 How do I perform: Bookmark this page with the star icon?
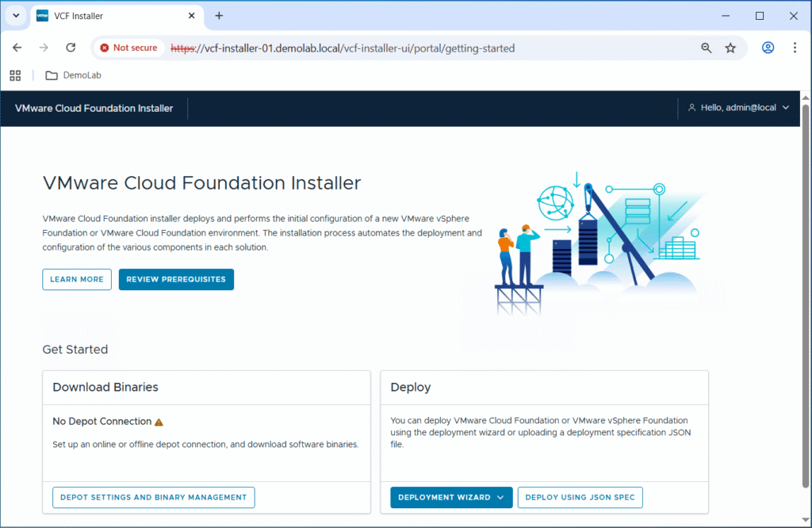tap(730, 48)
